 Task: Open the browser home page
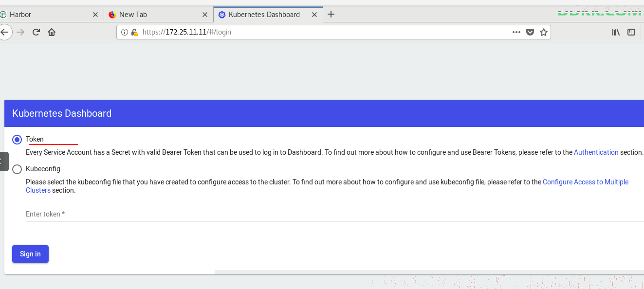coord(52,32)
